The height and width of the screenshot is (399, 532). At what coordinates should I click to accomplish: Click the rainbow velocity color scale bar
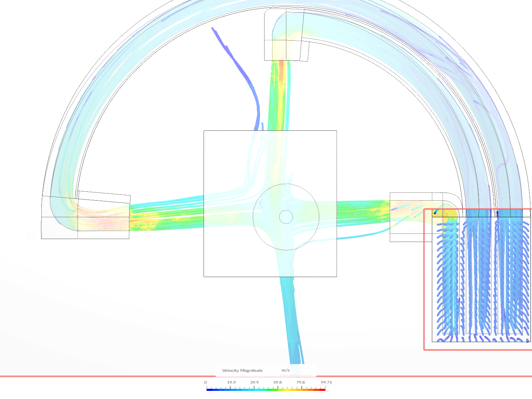(x=266, y=389)
